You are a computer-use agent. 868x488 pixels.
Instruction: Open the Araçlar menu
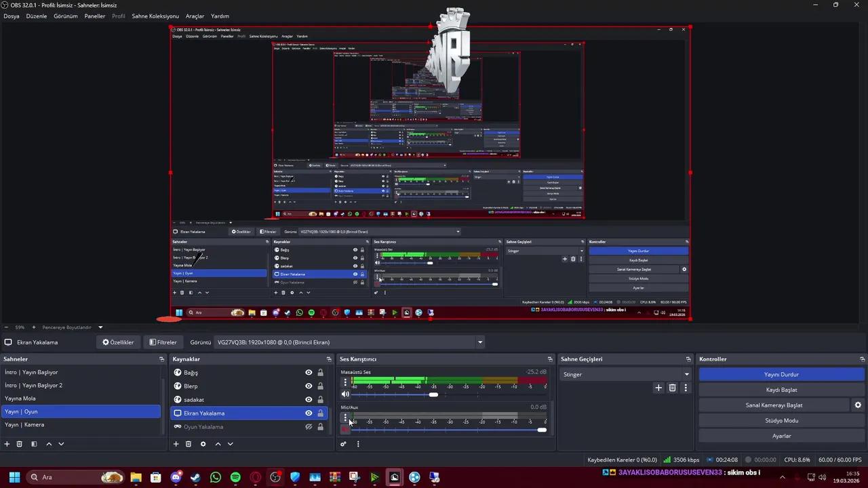(194, 16)
